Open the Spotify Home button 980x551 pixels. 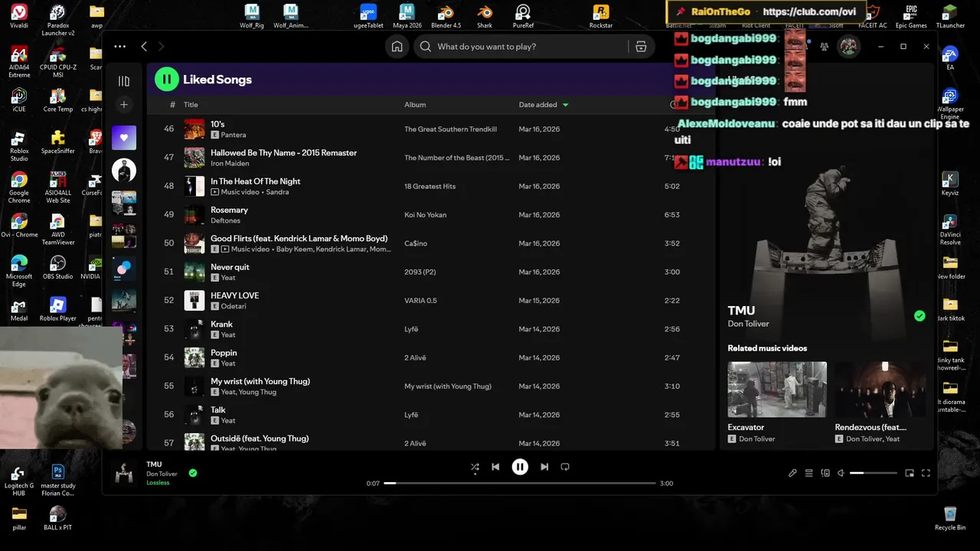point(397,47)
